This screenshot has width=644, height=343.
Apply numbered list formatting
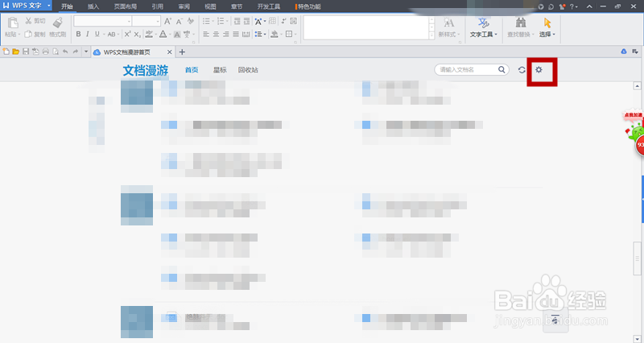point(221,21)
